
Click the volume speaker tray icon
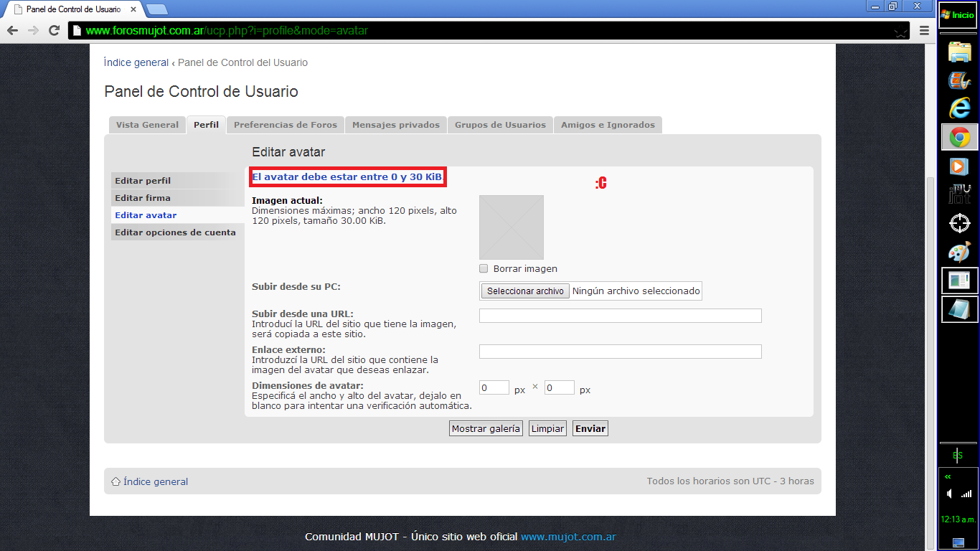point(950,494)
